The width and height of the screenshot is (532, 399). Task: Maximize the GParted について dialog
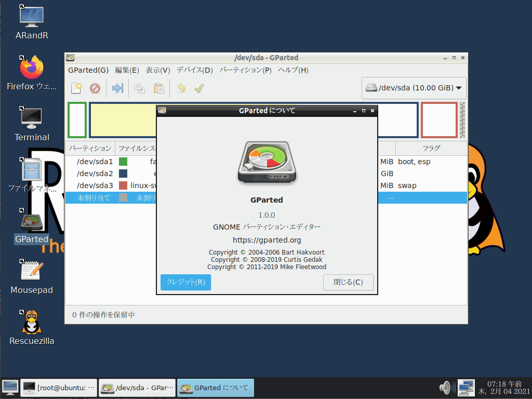coord(363,111)
